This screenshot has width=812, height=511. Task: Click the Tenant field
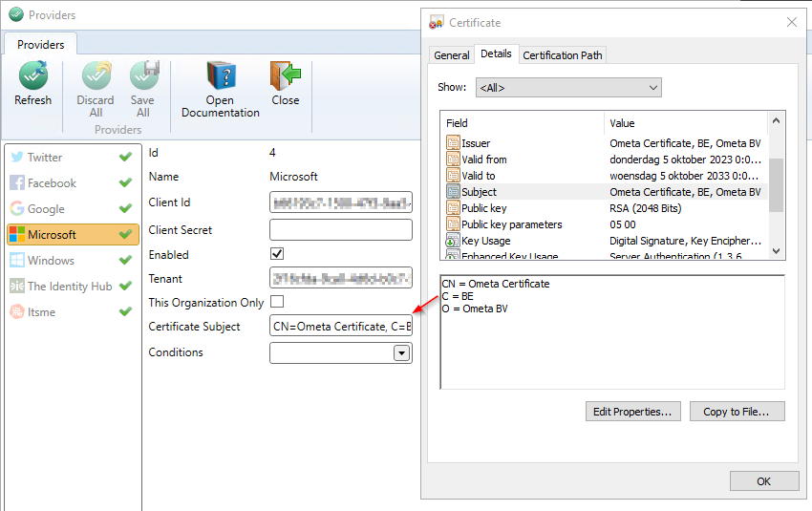click(x=341, y=278)
